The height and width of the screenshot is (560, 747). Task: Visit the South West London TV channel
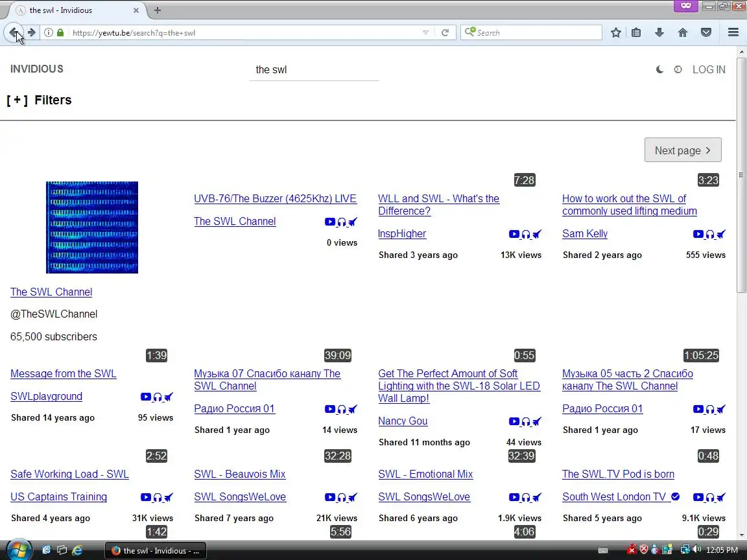(614, 497)
